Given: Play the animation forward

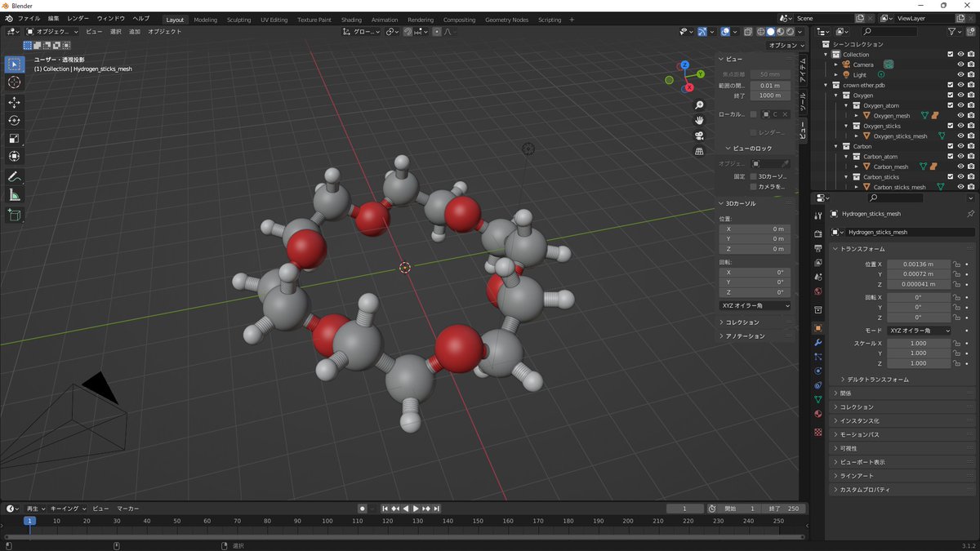Looking at the screenshot, I should point(416,509).
